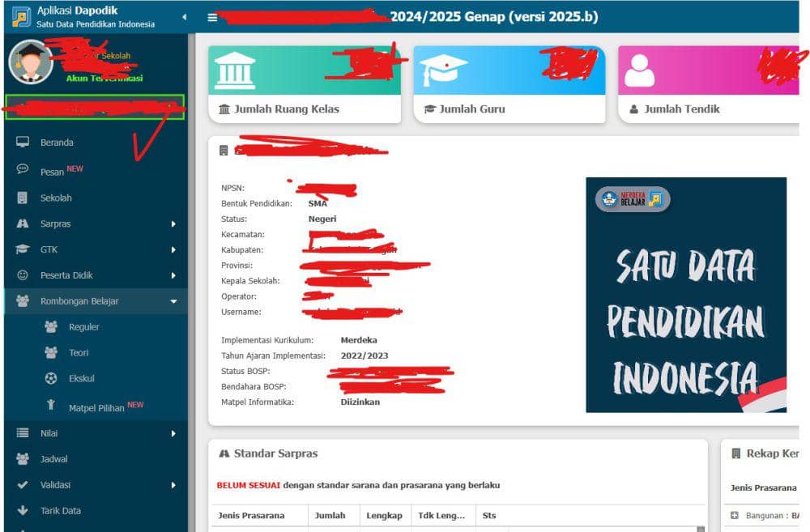Click the Diizinkan value for Matpel Informatika
Image resolution: width=810 pixels, height=532 pixels.
360,402
